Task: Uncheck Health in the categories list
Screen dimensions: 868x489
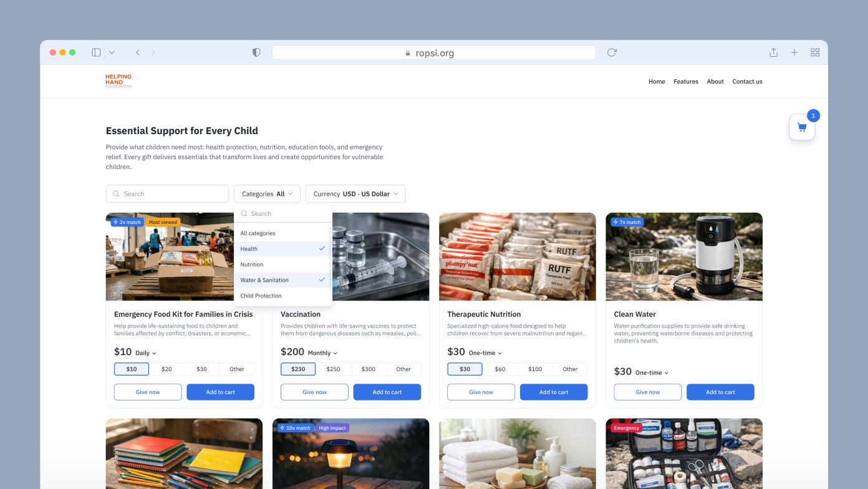Action: click(x=282, y=249)
